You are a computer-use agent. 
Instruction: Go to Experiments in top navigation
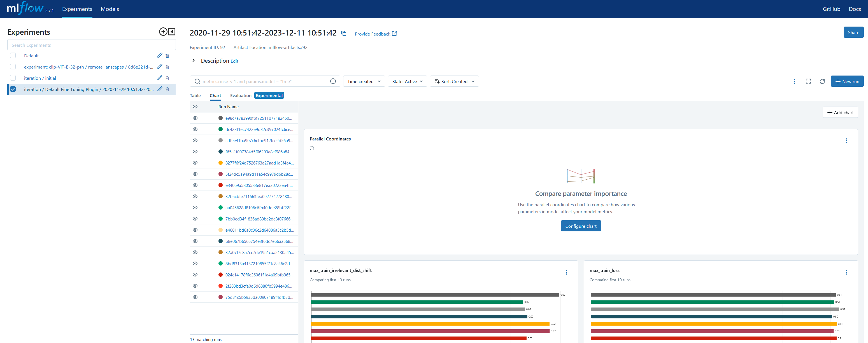[77, 9]
